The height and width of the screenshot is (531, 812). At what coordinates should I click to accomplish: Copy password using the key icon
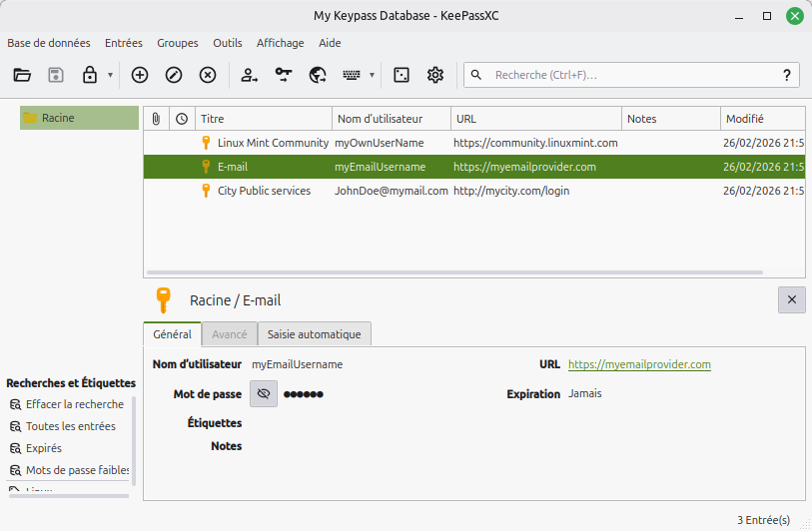tap(284, 75)
